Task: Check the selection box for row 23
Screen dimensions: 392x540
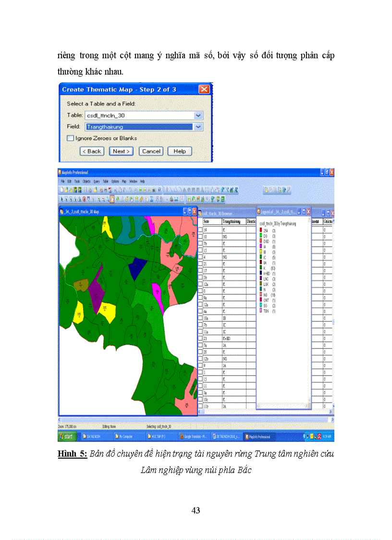Action: (200, 338)
